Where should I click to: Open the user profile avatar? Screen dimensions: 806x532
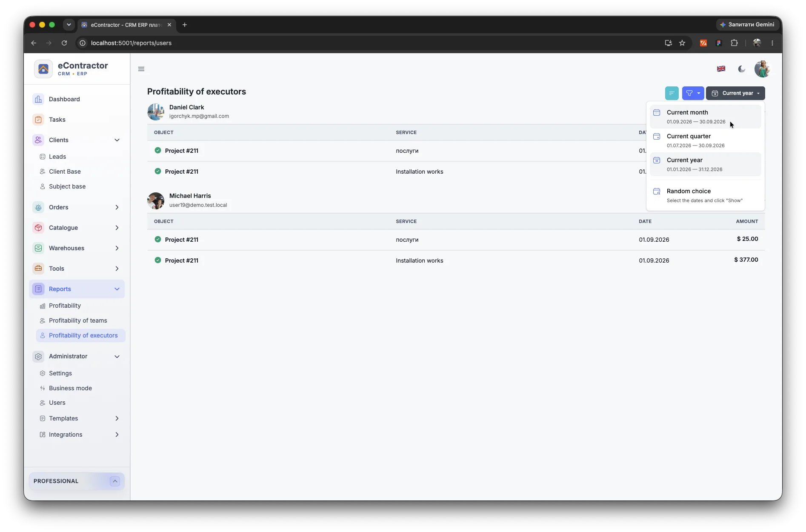762,69
